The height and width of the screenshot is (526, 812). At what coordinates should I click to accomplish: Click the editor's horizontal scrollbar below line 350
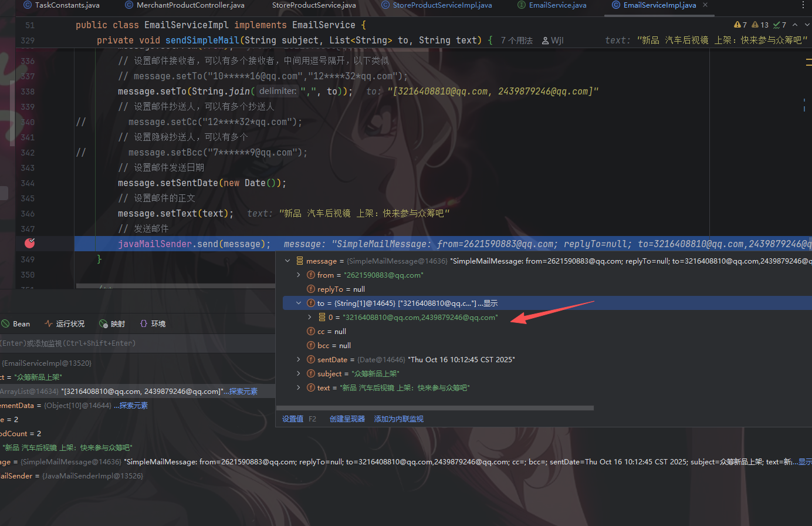click(x=176, y=286)
